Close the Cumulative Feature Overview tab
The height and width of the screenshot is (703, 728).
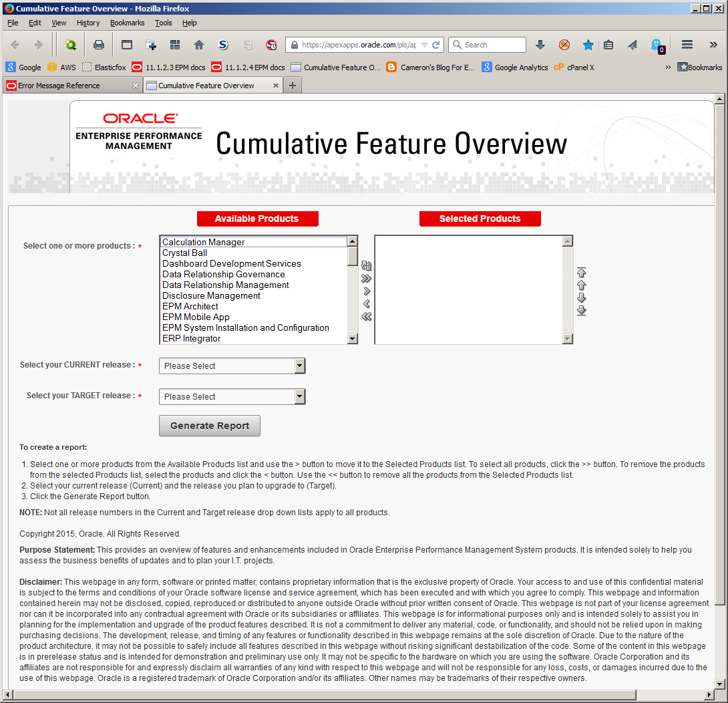(x=275, y=86)
